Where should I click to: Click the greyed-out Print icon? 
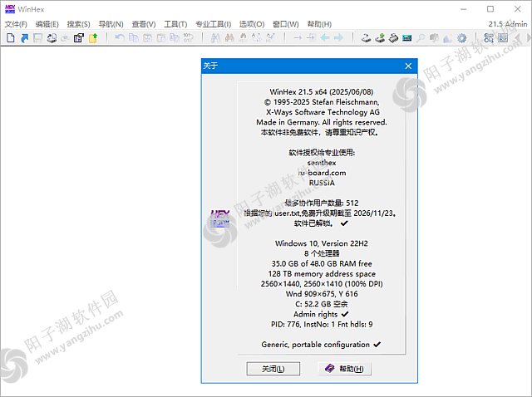[x=65, y=38]
